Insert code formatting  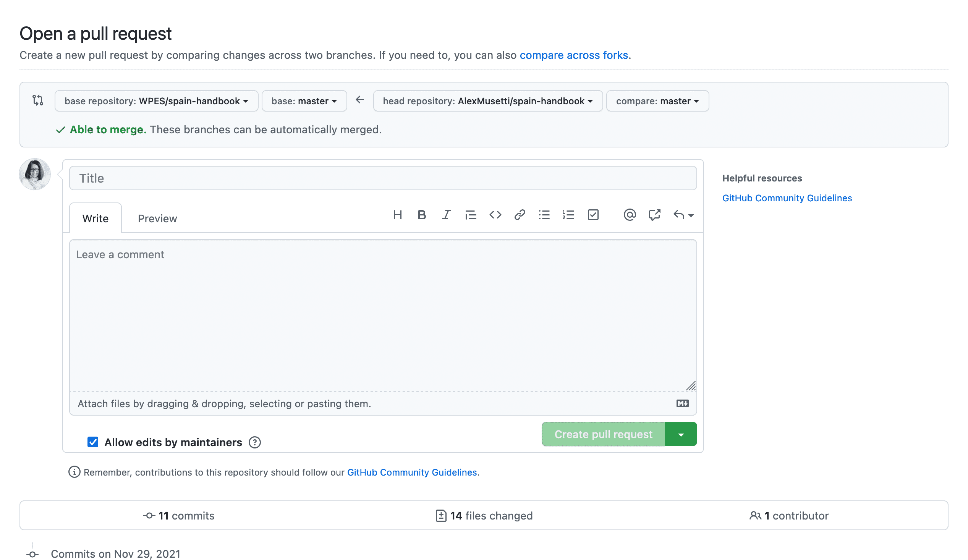[x=495, y=215]
